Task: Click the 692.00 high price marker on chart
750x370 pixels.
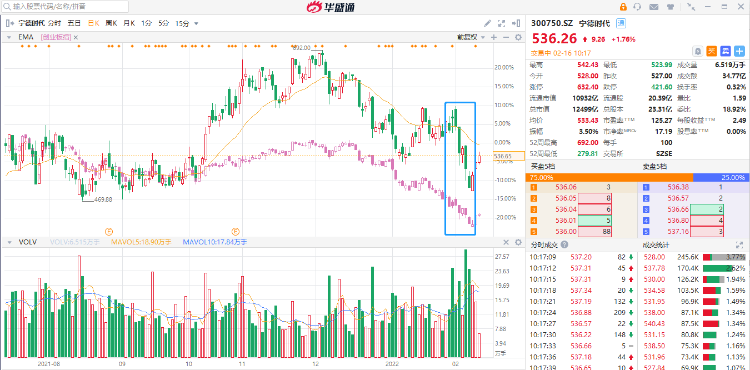Action: coord(301,47)
